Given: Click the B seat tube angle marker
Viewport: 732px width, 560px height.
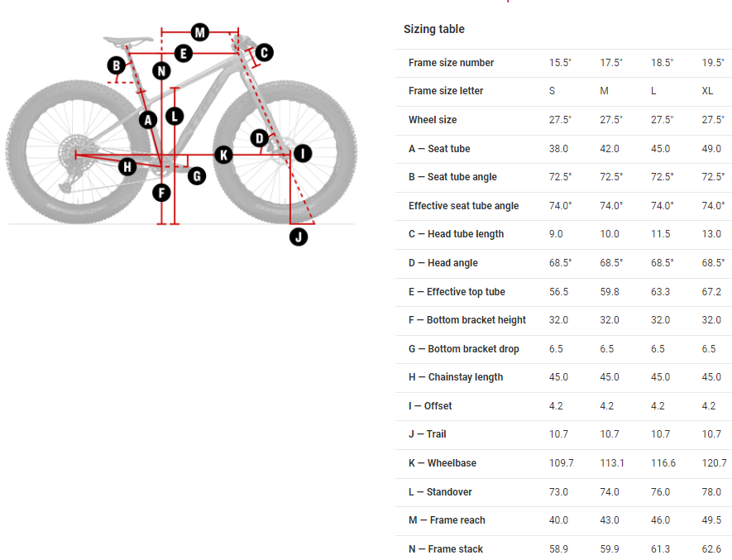Looking at the screenshot, I should pyautogui.click(x=117, y=65).
